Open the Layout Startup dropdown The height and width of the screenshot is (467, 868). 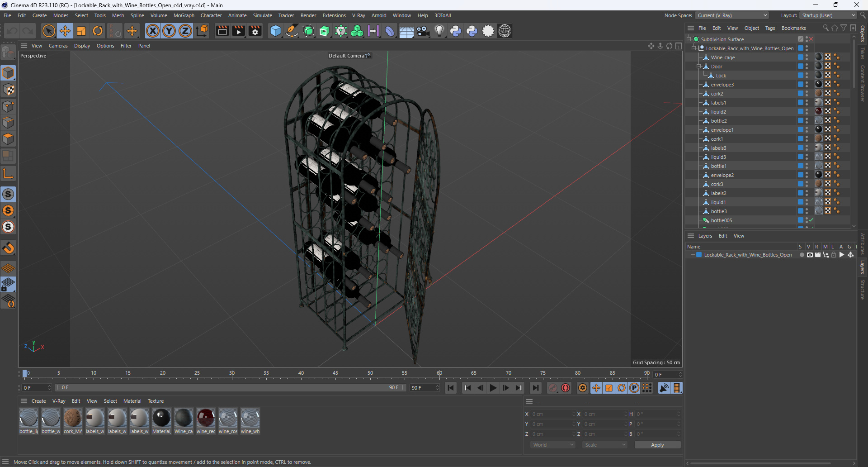(x=828, y=15)
